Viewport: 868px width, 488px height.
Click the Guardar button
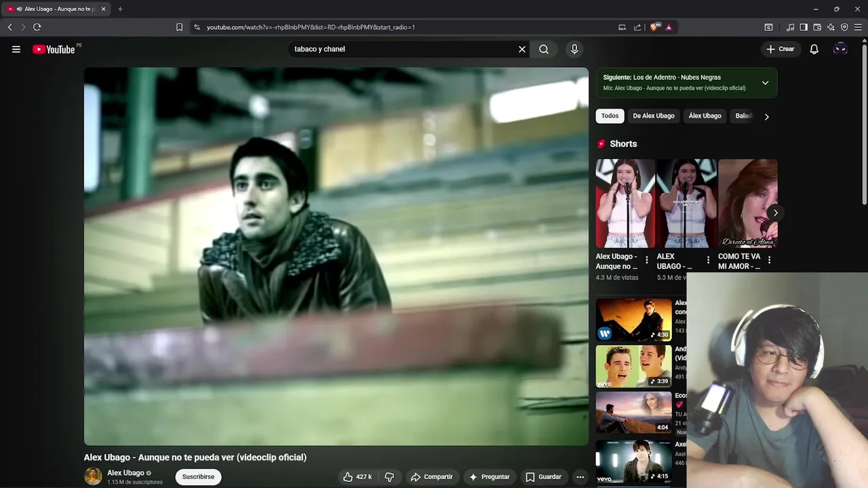tap(543, 476)
